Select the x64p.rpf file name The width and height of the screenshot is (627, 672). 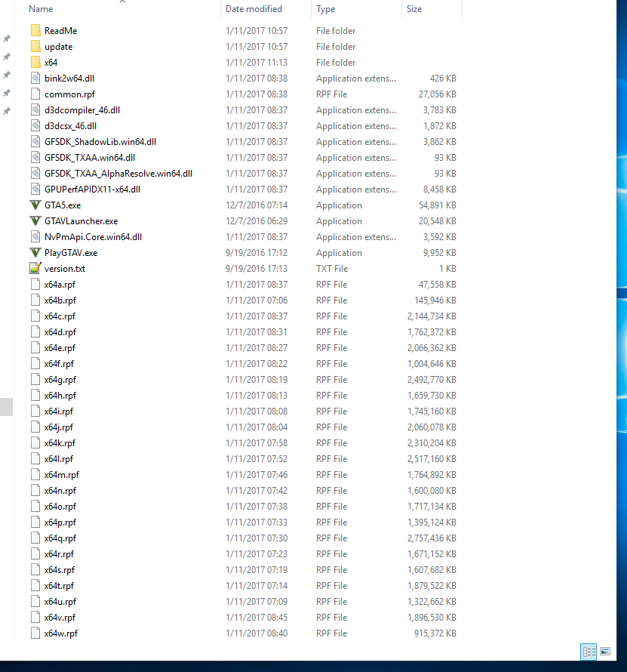point(60,522)
